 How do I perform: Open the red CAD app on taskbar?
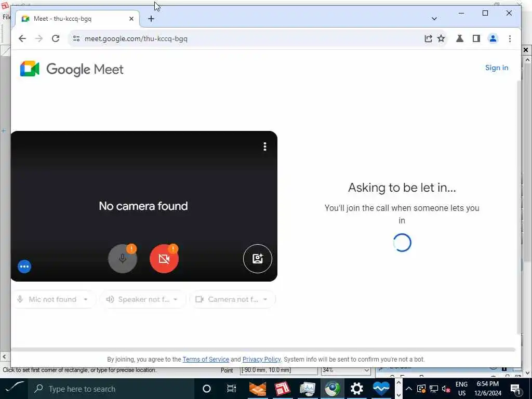(283, 389)
